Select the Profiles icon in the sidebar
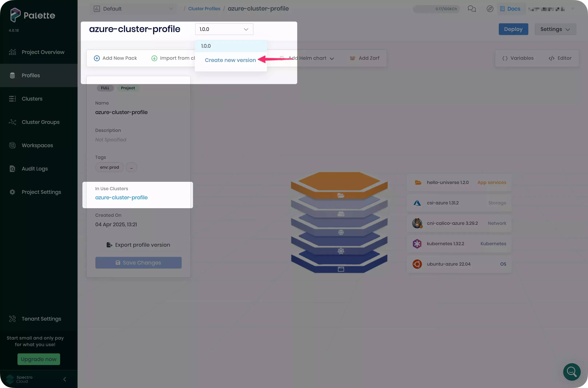The image size is (588, 388). pyautogui.click(x=12, y=75)
